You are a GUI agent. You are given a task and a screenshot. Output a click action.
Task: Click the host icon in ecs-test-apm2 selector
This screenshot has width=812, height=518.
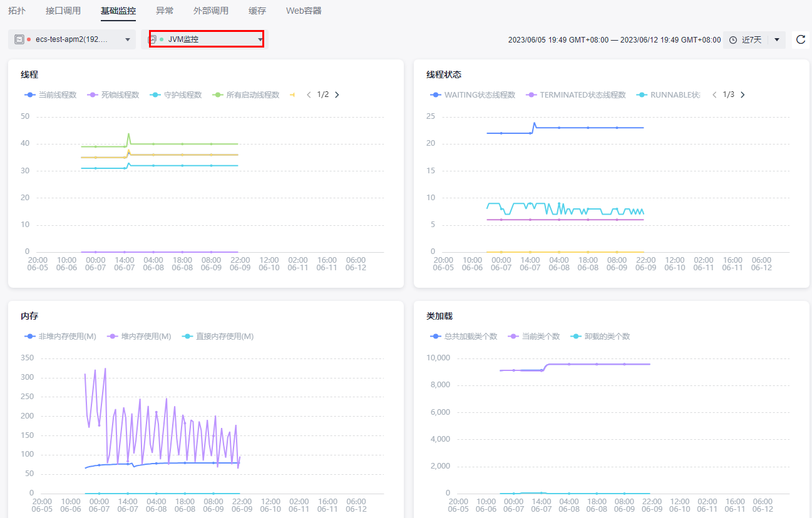pos(19,39)
